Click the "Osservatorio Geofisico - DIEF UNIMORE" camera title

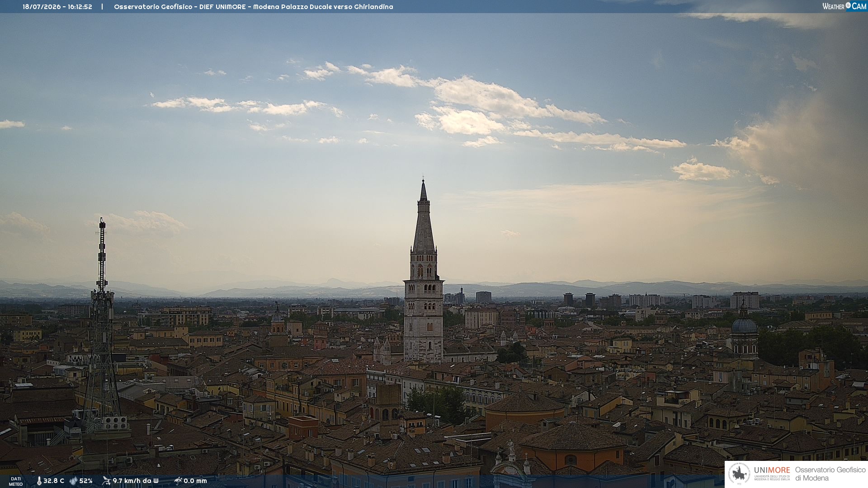click(x=180, y=7)
